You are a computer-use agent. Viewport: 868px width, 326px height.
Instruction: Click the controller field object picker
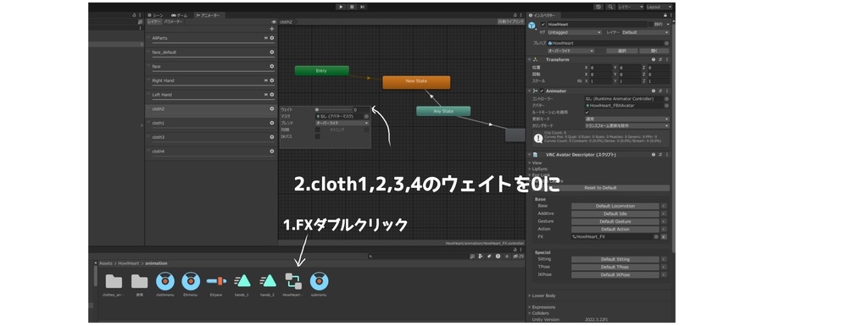[666, 98]
